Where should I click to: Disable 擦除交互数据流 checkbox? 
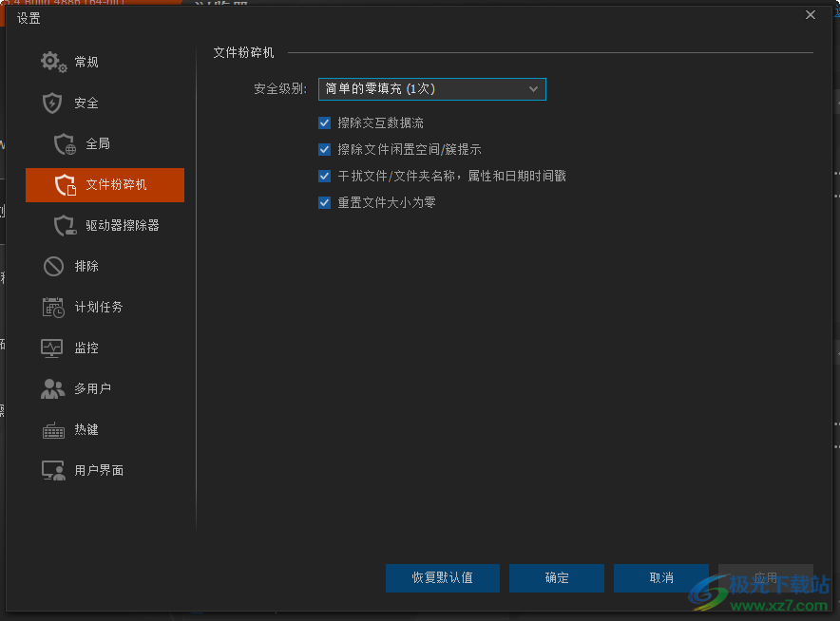(324, 122)
